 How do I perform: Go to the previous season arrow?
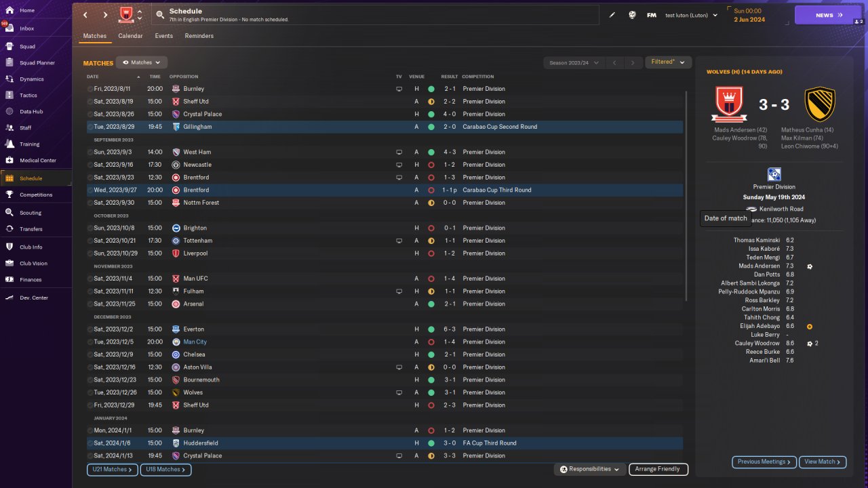tap(614, 63)
